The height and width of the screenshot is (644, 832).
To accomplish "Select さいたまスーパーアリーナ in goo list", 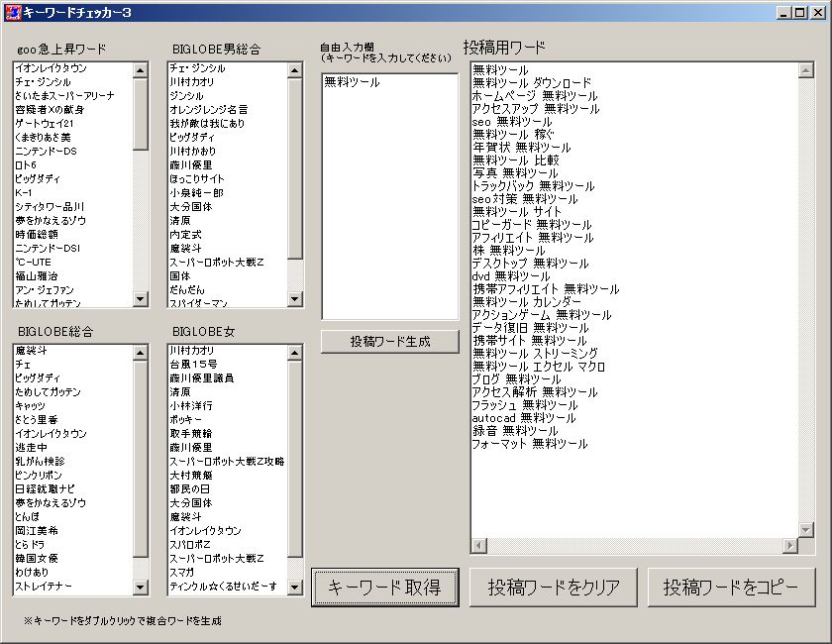I will [x=64, y=95].
